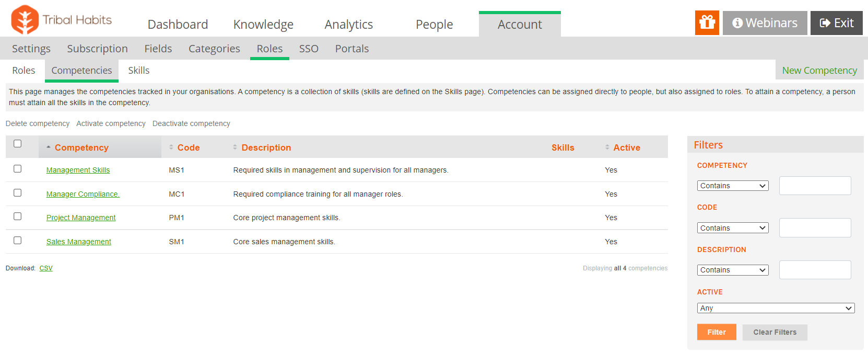Focus the Competency filter text field
This screenshot has height=353, width=868.
click(815, 186)
